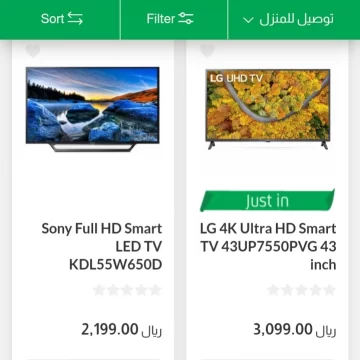Open Sony Full HD Smart LED TV title

102,247
